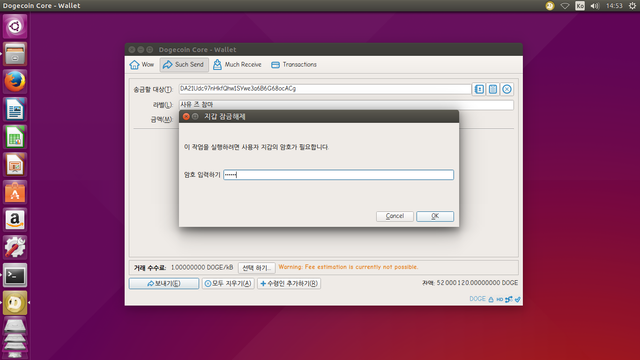
Task: Open the Much Receive tab
Action: coord(238,64)
